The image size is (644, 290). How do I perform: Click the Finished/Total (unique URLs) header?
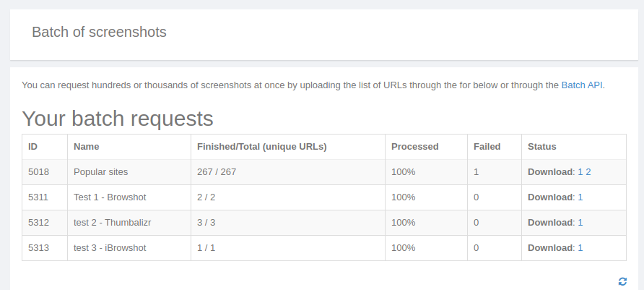coord(261,147)
